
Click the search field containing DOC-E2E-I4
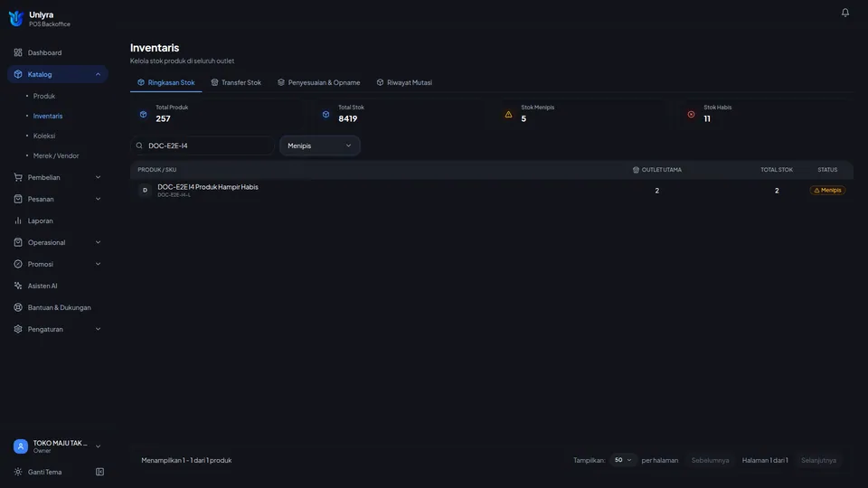click(x=203, y=145)
